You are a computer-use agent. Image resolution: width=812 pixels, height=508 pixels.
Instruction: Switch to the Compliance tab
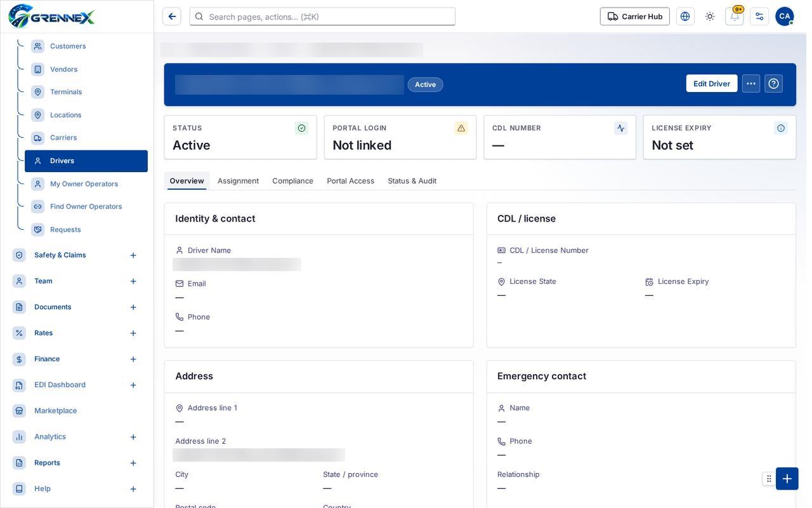click(x=292, y=181)
